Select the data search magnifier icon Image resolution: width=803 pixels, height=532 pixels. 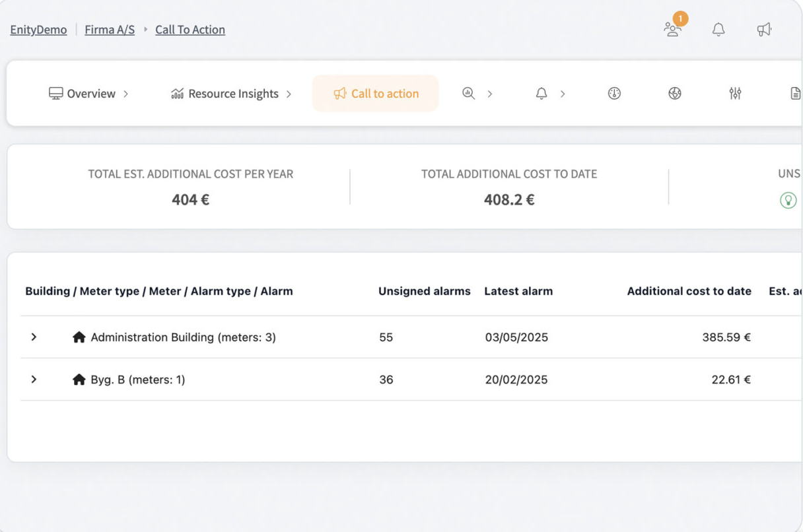click(x=468, y=93)
